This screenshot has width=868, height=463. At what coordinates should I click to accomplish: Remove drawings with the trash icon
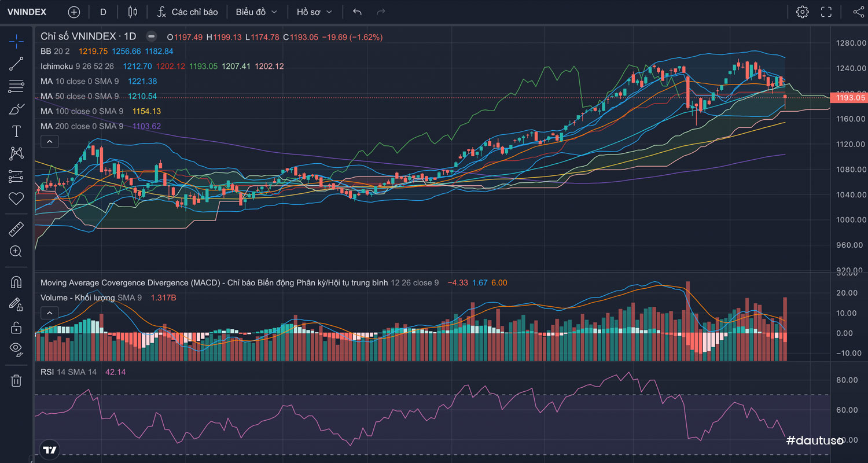tap(16, 380)
